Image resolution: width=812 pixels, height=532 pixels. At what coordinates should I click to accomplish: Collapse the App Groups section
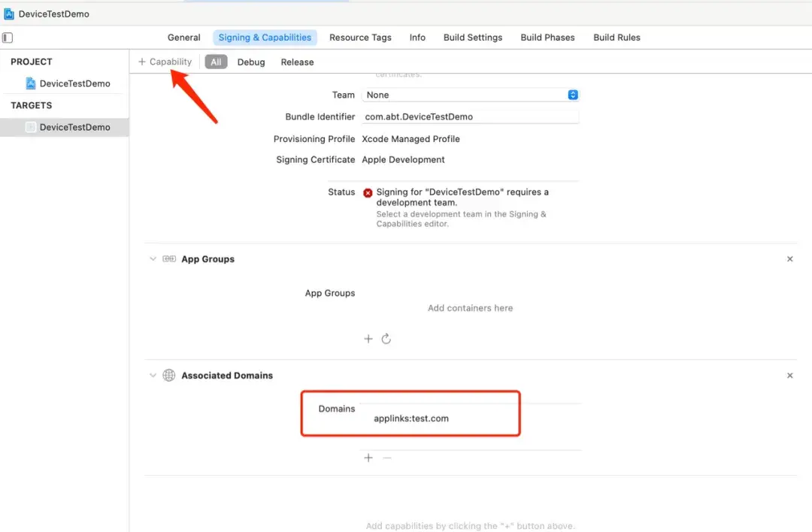(x=153, y=259)
